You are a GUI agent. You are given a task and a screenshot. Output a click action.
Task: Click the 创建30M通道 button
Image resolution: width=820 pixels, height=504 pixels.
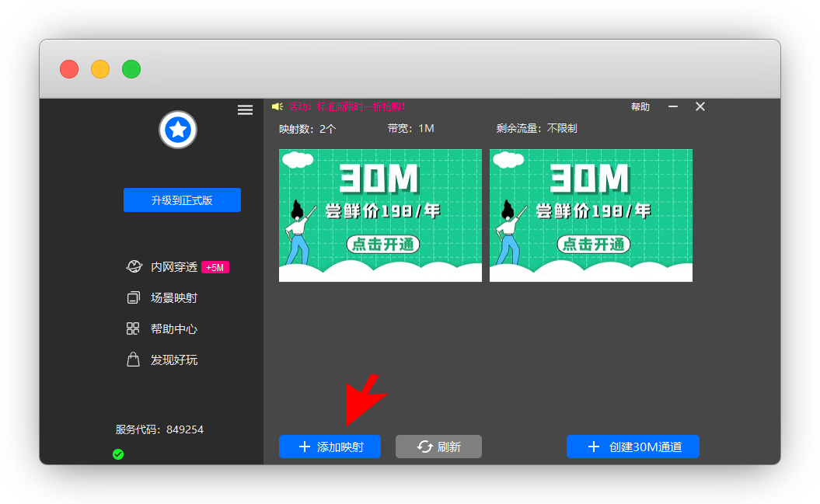click(x=633, y=447)
